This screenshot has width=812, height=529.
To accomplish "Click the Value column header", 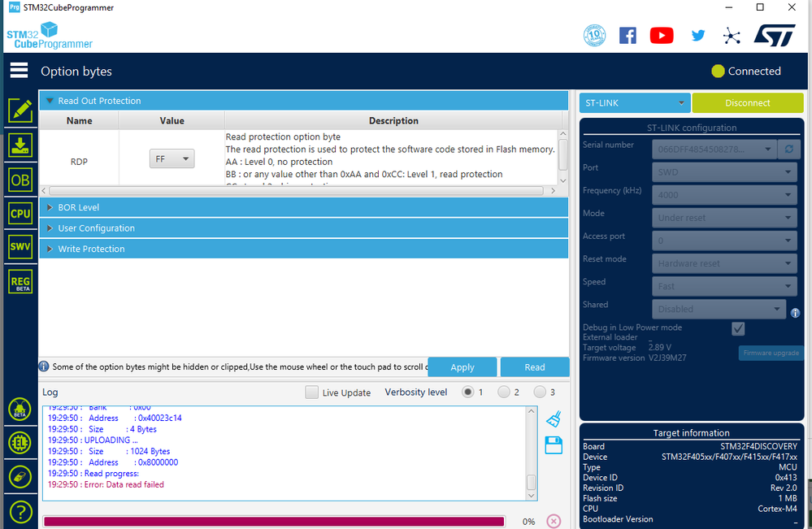I will [172, 120].
